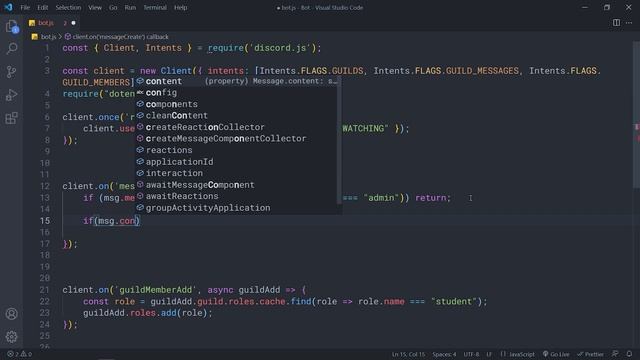Choose the 'awaitMessageComponent' suggestion
The height and width of the screenshot is (360, 640).
click(238, 184)
